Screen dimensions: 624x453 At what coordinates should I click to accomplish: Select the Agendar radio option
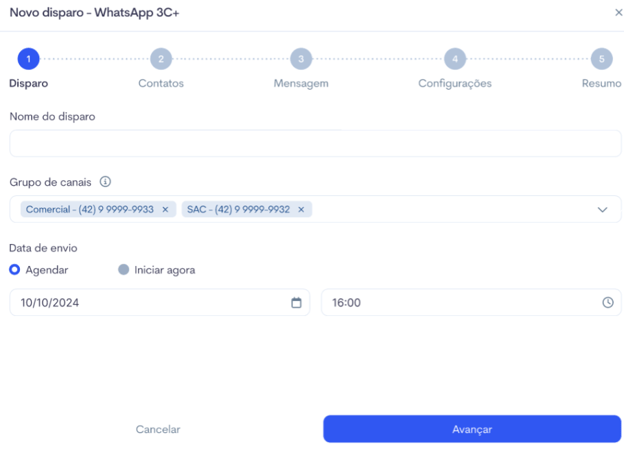[15, 270]
